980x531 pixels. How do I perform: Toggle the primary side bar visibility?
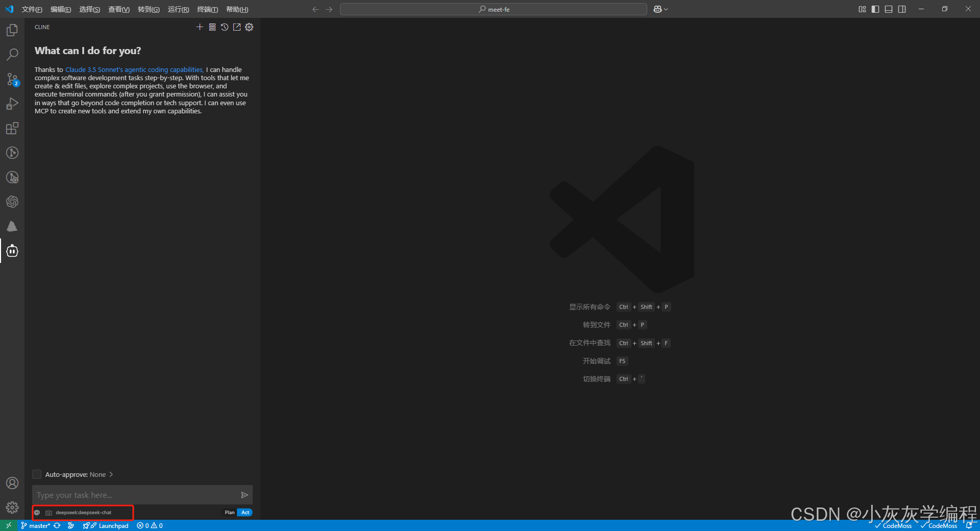coord(875,9)
